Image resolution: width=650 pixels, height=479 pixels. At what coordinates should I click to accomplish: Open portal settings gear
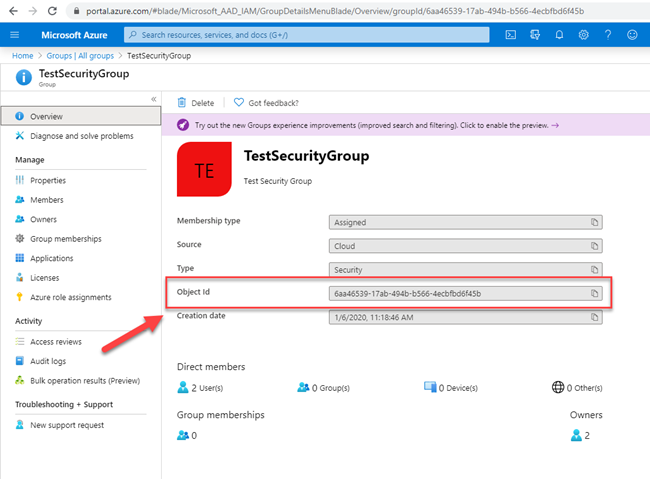(x=583, y=35)
